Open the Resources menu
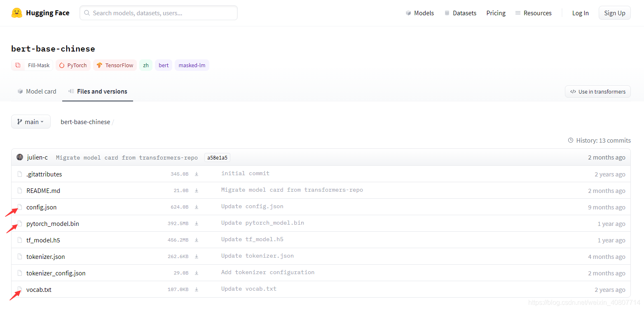 click(x=533, y=13)
